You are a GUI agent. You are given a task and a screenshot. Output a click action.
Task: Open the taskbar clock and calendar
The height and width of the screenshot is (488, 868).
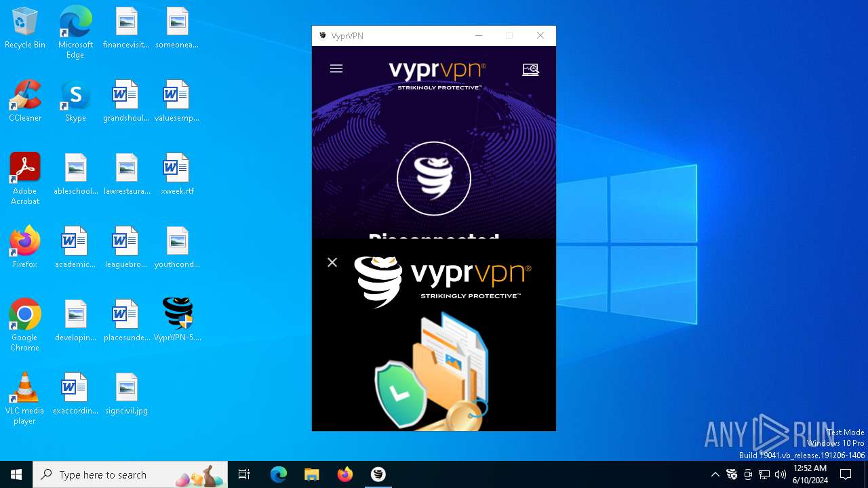coord(810,474)
